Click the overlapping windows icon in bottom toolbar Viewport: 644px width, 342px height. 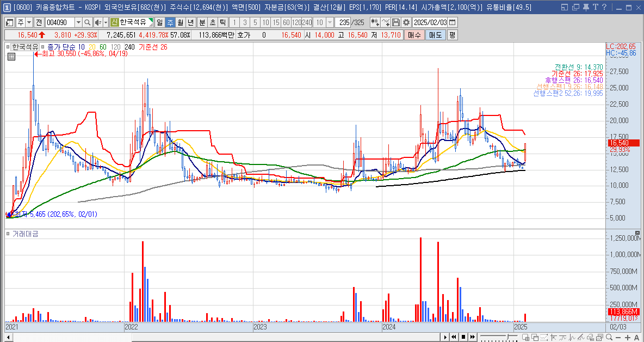click(x=535, y=338)
